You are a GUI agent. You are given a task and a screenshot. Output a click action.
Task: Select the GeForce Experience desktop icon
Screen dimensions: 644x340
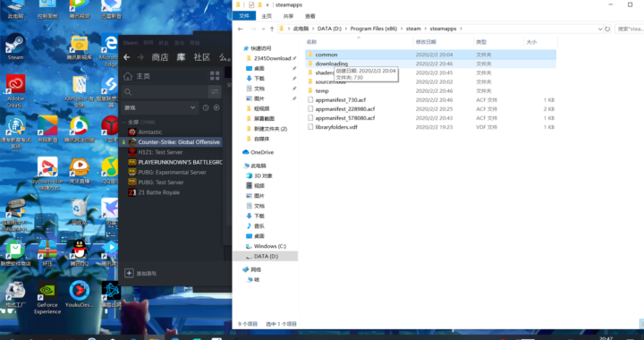pyautogui.click(x=47, y=297)
